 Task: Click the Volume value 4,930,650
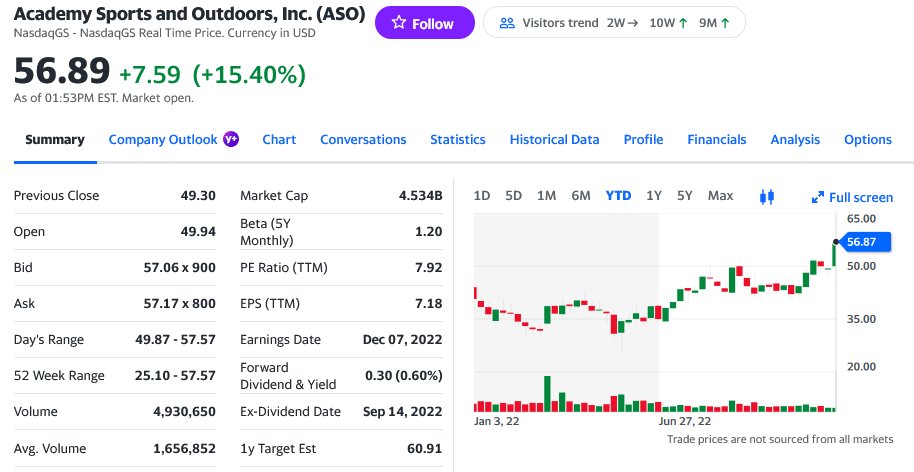184,411
